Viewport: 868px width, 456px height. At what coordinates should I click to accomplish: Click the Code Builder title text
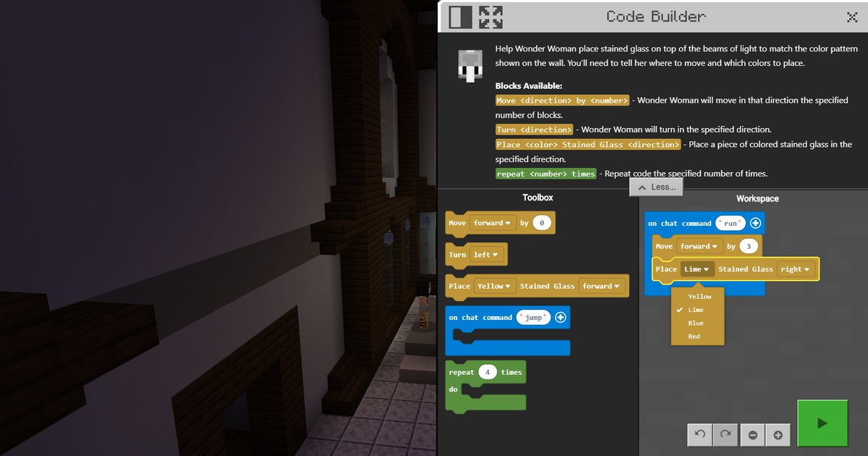(x=655, y=16)
